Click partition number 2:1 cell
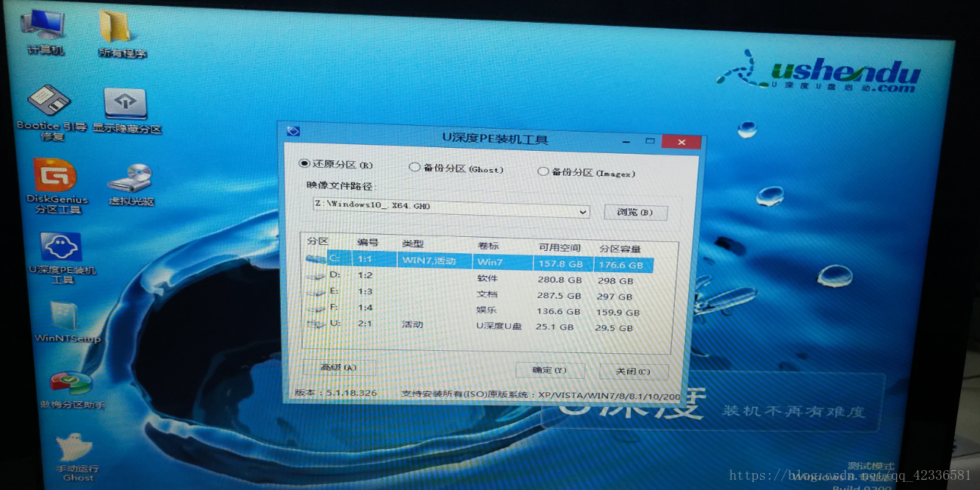This screenshot has width=980, height=490. coord(365,323)
